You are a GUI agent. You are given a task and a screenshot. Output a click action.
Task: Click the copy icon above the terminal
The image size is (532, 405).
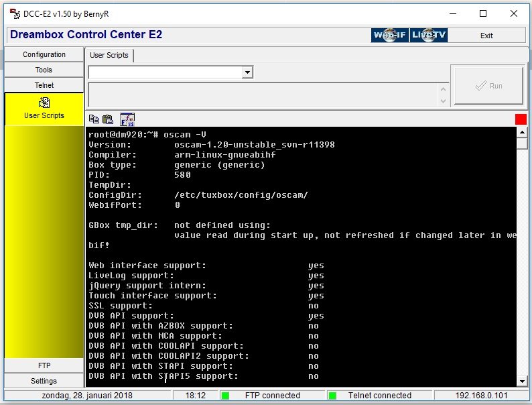(94, 119)
